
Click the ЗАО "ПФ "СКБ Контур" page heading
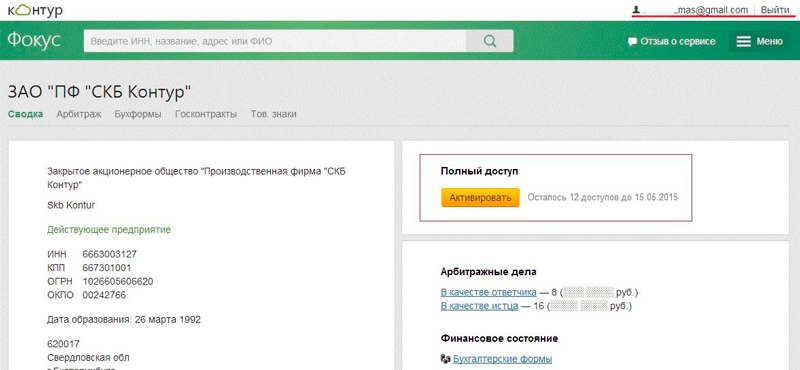click(99, 92)
